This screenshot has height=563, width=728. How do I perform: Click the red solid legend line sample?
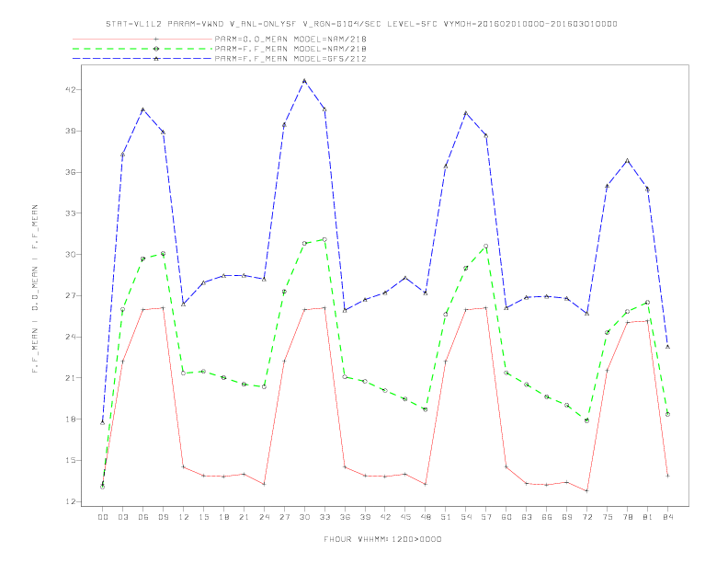coord(142,39)
